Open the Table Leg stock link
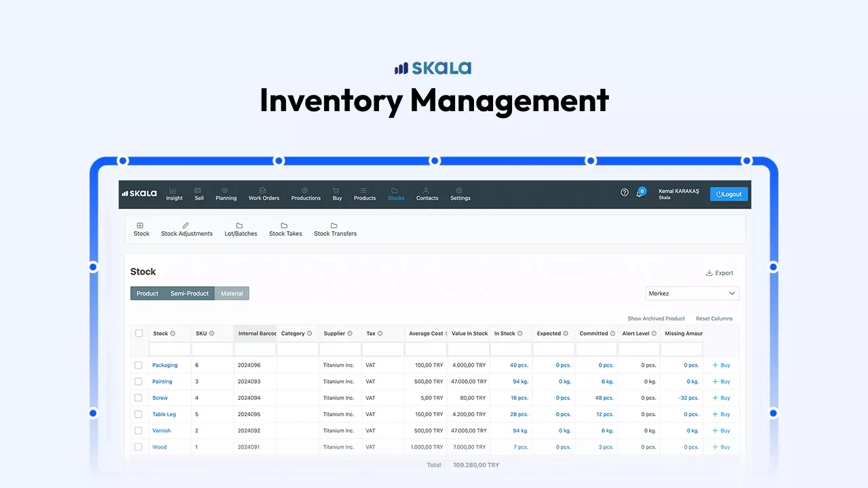This screenshot has height=488, width=868. (x=164, y=414)
